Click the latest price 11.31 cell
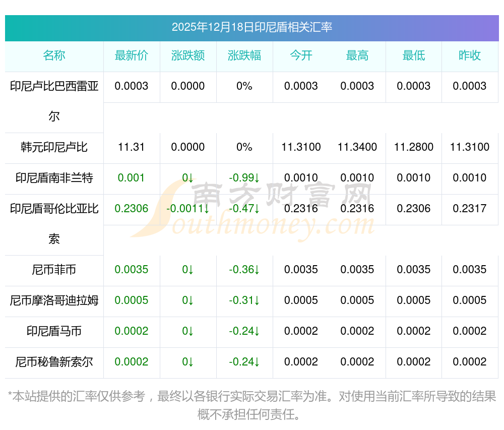Image resolution: width=504 pixels, height=430 pixels. (x=132, y=147)
